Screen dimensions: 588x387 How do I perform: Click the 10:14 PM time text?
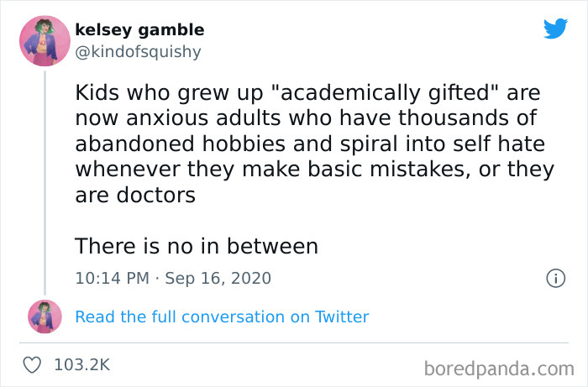tap(113, 277)
